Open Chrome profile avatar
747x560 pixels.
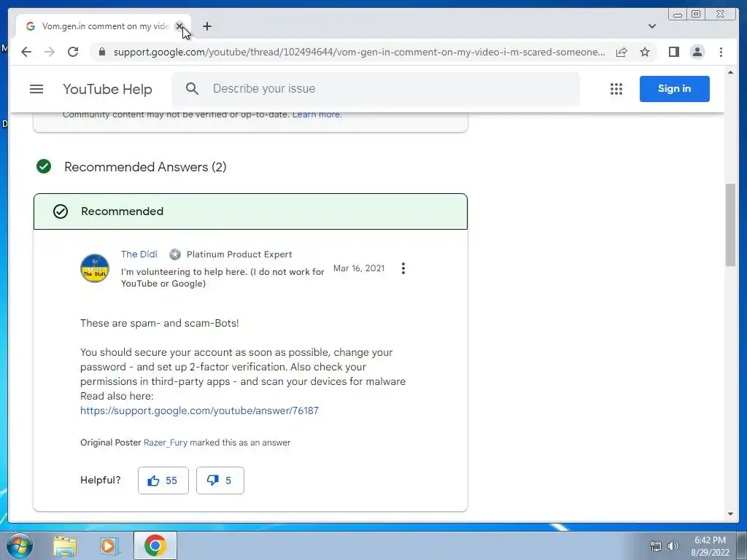click(x=697, y=52)
